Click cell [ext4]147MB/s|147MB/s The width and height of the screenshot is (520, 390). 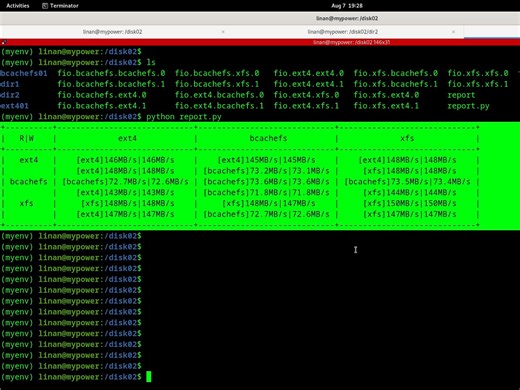(x=125, y=214)
